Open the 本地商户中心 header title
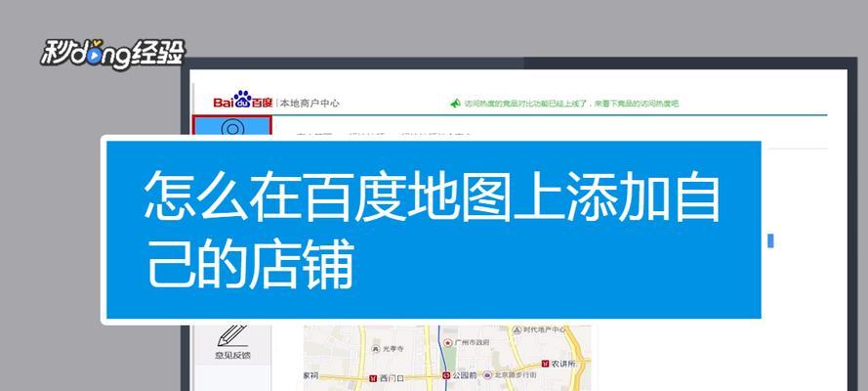This screenshot has width=868, height=391. [310, 103]
